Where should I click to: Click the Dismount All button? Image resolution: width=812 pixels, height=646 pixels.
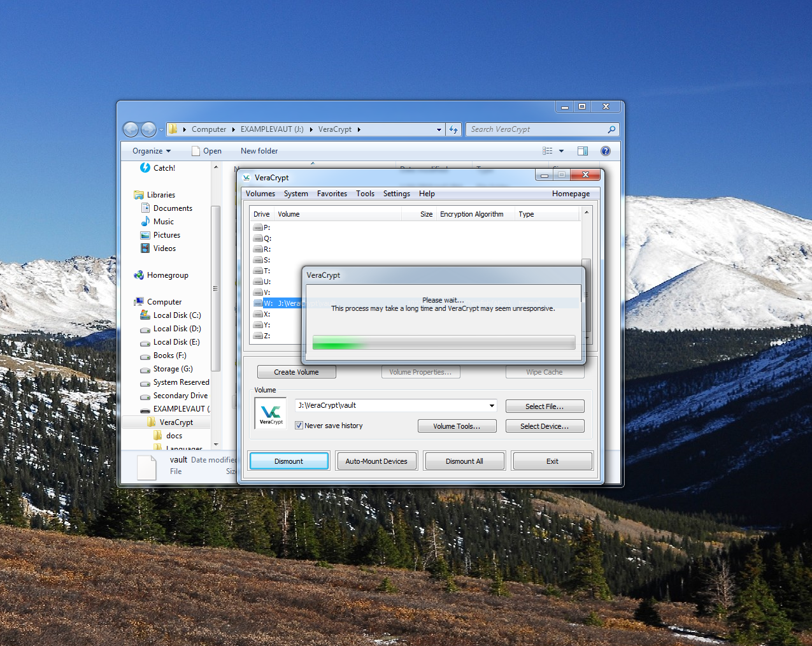pyautogui.click(x=464, y=461)
